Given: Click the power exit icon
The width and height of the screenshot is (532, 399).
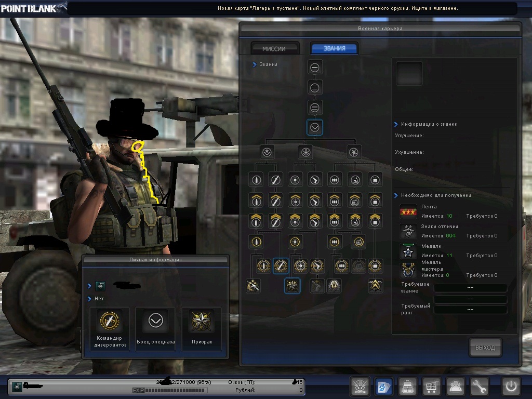Looking at the screenshot, I should (x=511, y=387).
